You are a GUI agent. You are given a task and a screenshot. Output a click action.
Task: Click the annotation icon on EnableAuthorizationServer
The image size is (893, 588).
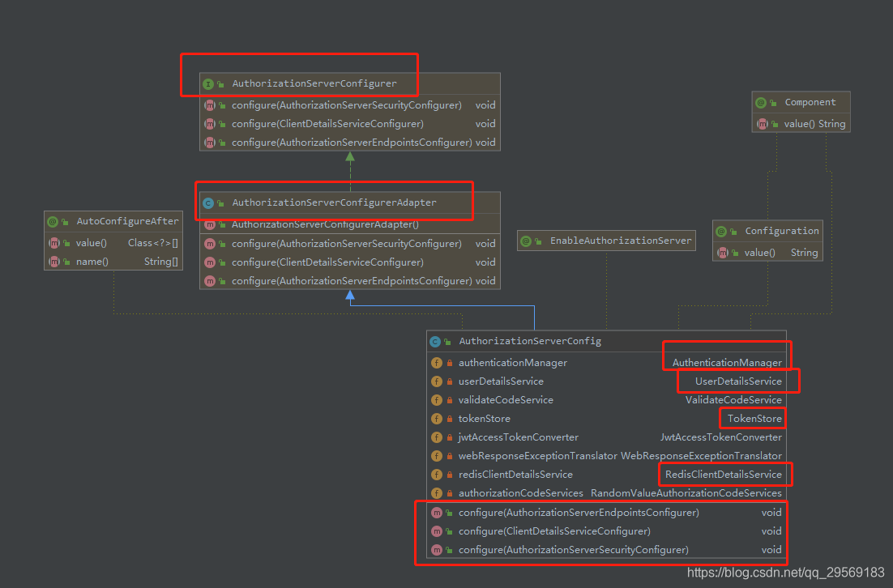526,240
